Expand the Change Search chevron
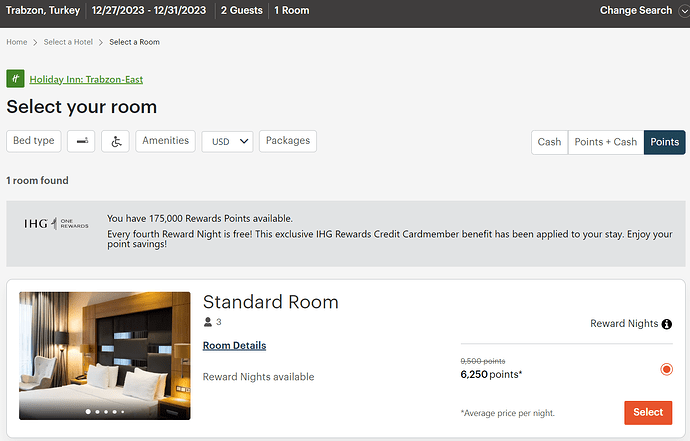This screenshot has width=690, height=441. pos(684,11)
